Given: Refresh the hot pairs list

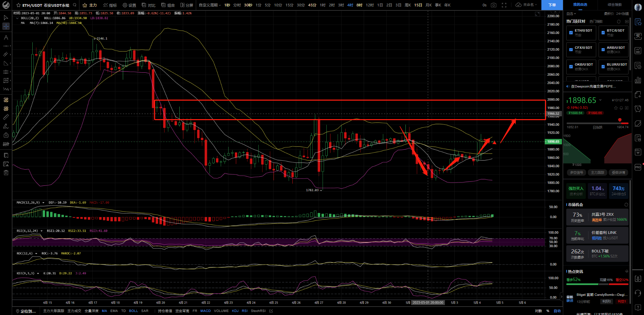Looking at the screenshot, I should tap(618, 22).
